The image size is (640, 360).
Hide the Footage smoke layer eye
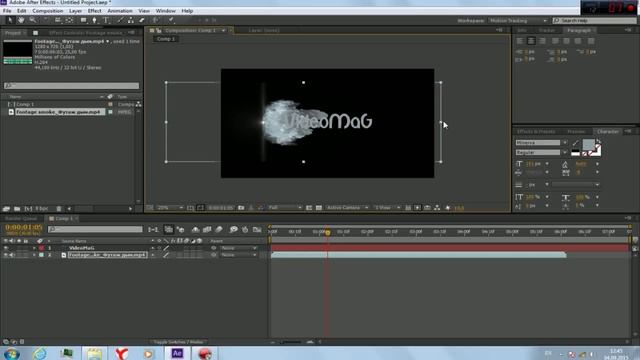(6, 255)
